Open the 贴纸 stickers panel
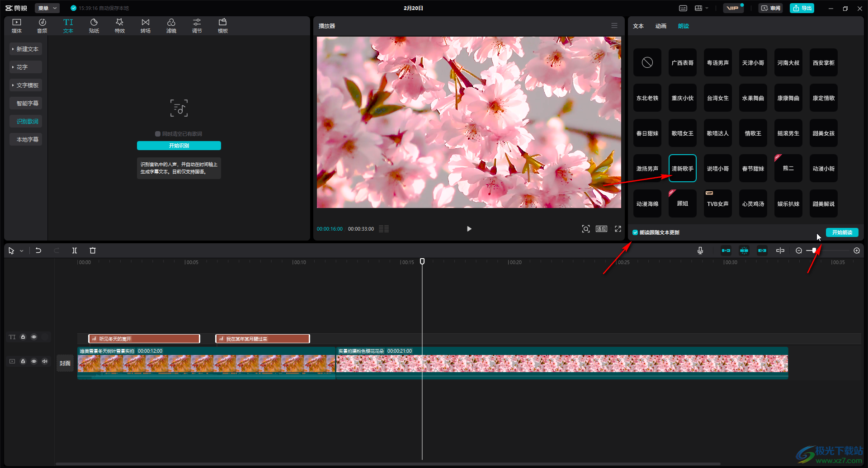 click(94, 26)
